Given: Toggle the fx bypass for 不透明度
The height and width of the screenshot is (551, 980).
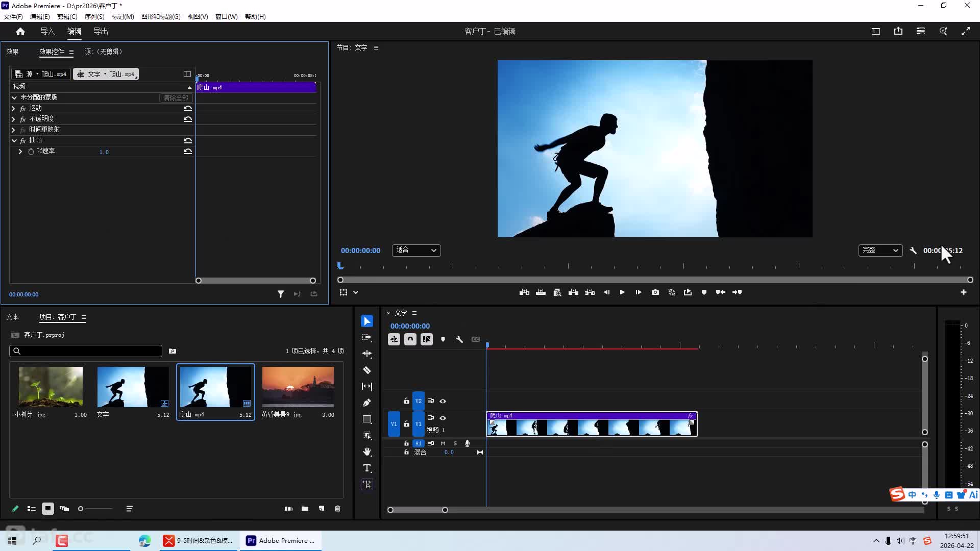Looking at the screenshot, I should (23, 119).
